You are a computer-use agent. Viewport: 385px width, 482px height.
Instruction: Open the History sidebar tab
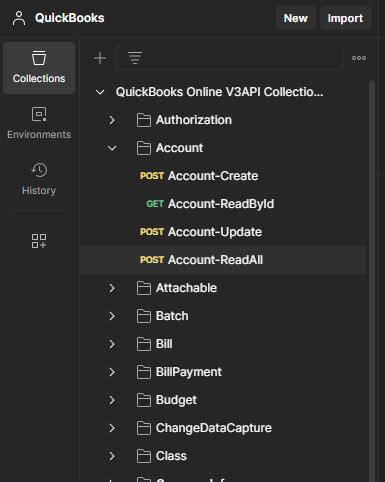point(39,180)
